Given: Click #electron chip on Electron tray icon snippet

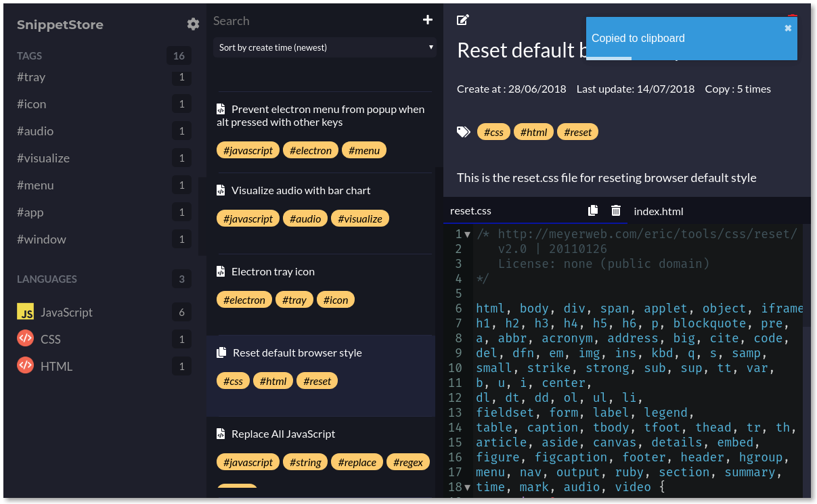Looking at the screenshot, I should coord(244,300).
